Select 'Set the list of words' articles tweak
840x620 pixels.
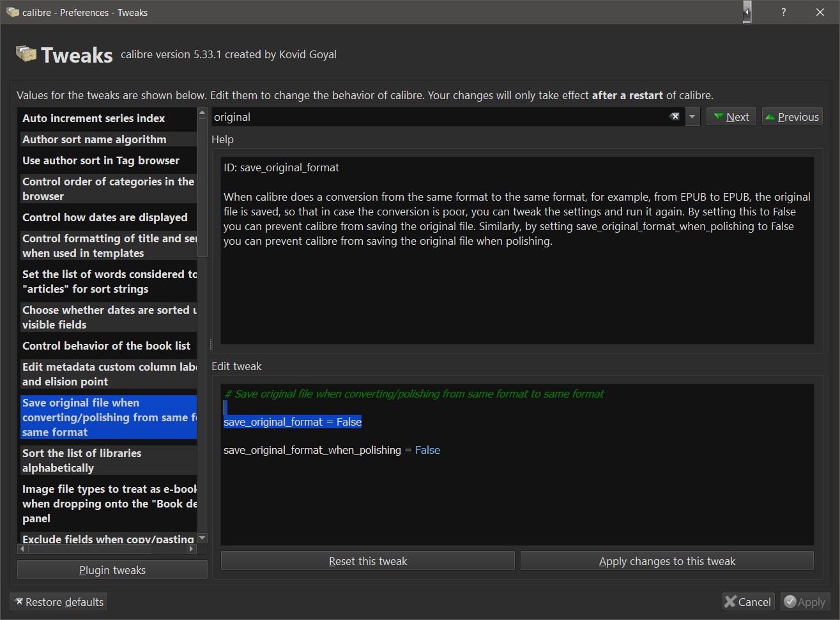click(109, 281)
